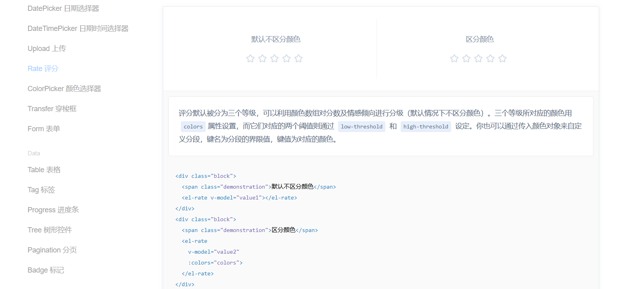
Task: Select fourth star in 默认不区分颜色 rating
Action: [286, 59]
